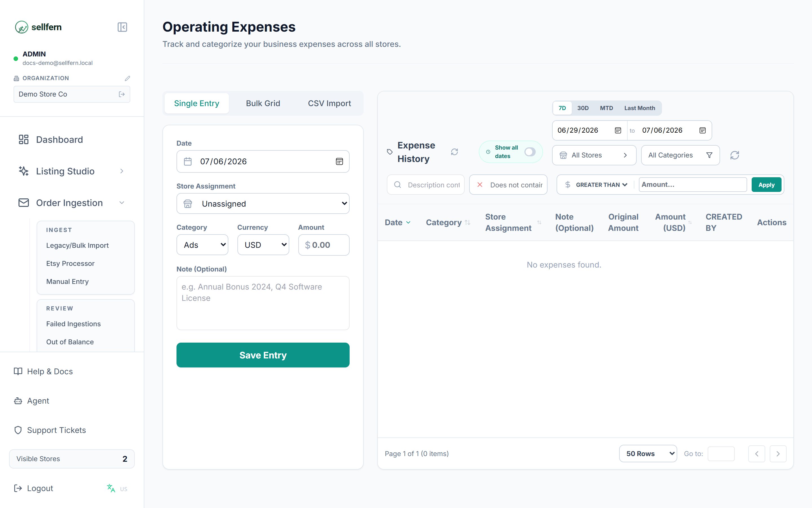
Task: Open Manual Entry page
Action: point(67,282)
